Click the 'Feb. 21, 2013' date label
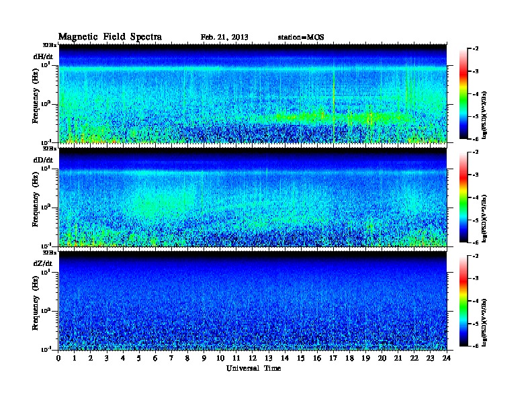This screenshot has width=532, height=411. point(224,38)
